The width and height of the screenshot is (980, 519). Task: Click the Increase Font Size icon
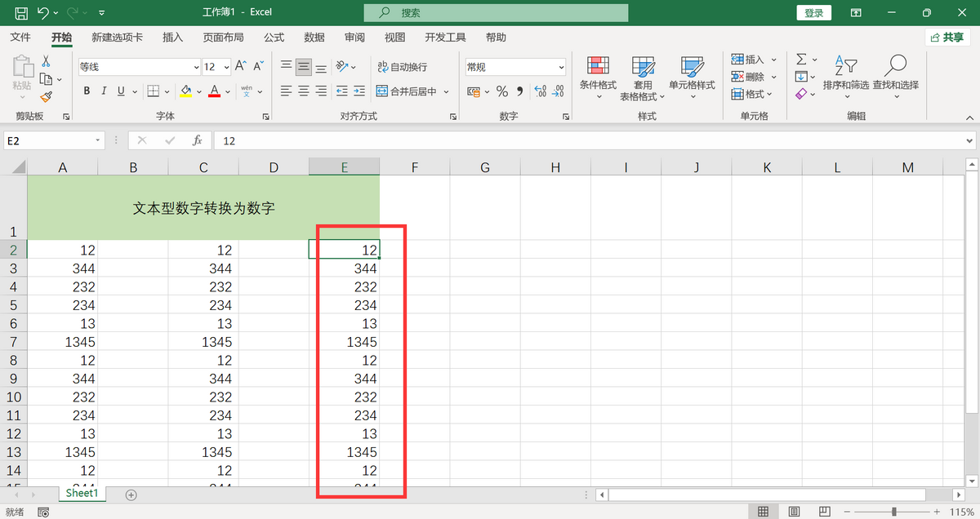coord(241,67)
